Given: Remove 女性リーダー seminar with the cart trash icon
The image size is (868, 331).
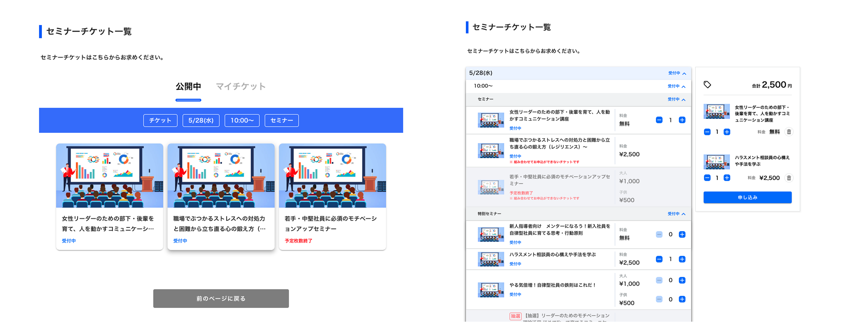Looking at the screenshot, I should pos(789,132).
